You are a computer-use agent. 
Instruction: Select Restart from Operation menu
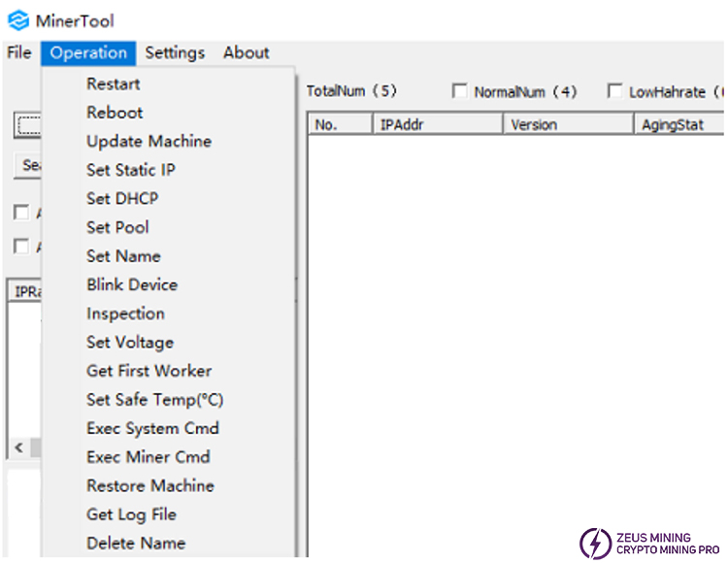coord(113,84)
